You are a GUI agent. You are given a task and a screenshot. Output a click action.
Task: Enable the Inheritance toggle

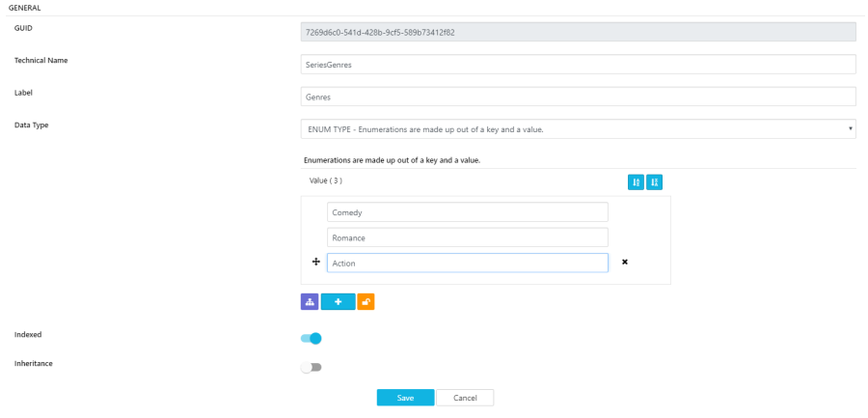click(x=311, y=367)
